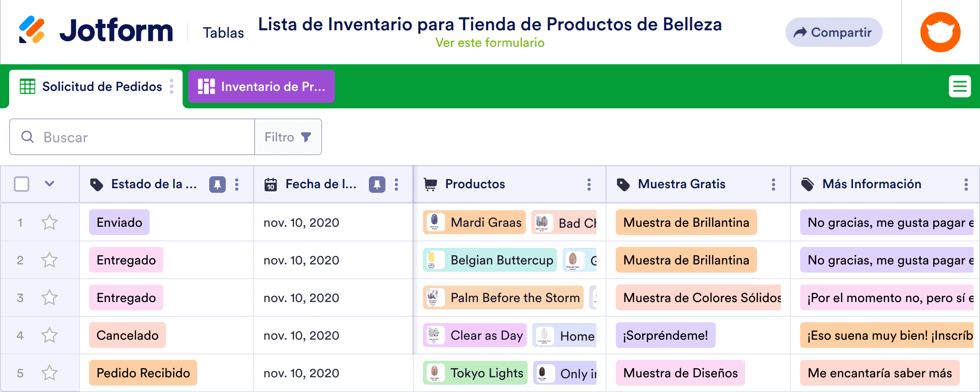Screen dimensions: 980x392
Task: Star row 1 as favorite
Action: click(x=50, y=223)
